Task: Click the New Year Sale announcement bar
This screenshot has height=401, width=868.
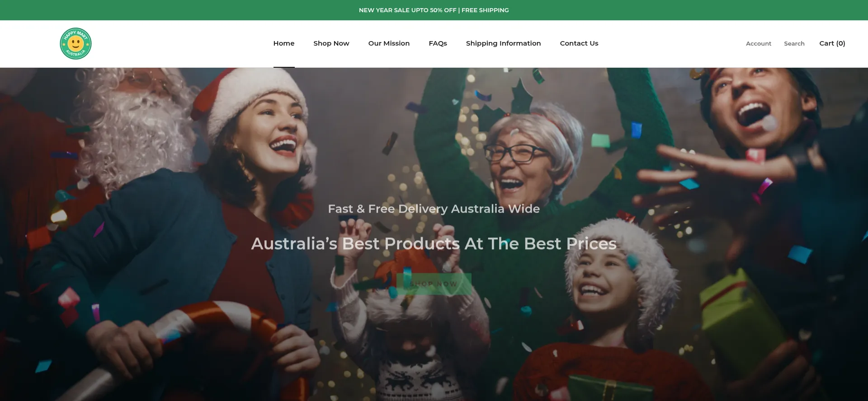Action: click(x=434, y=10)
